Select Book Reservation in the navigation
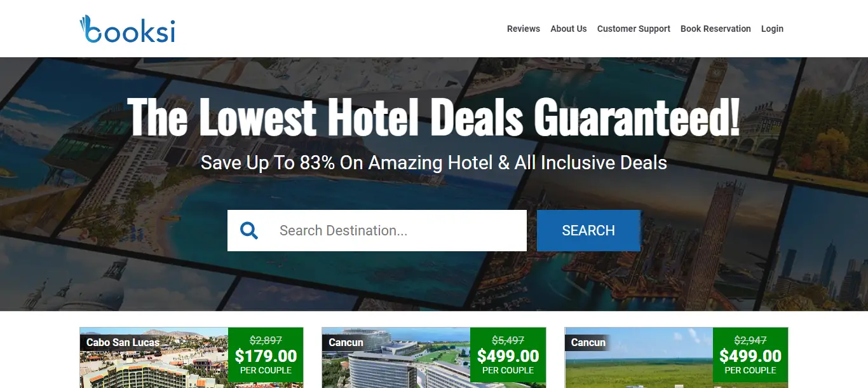The image size is (868, 388). (715, 29)
